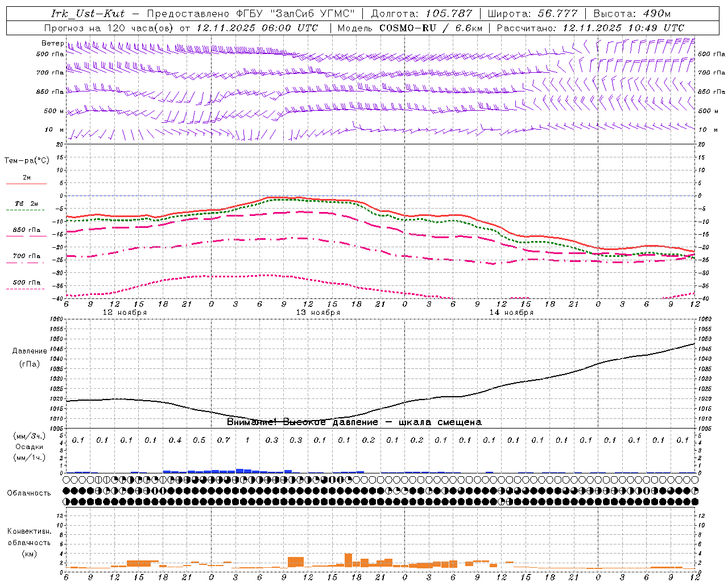Image resolution: width=728 pixels, height=582 pixels.
Task: Select the text 'ФГБУ "ЗапСиб УГМС"'
Action: tap(295, 14)
